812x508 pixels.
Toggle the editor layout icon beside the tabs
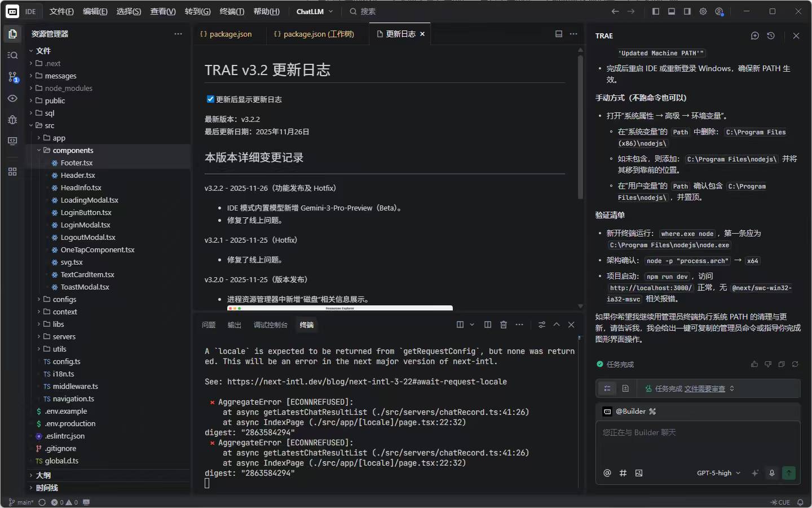coord(559,34)
